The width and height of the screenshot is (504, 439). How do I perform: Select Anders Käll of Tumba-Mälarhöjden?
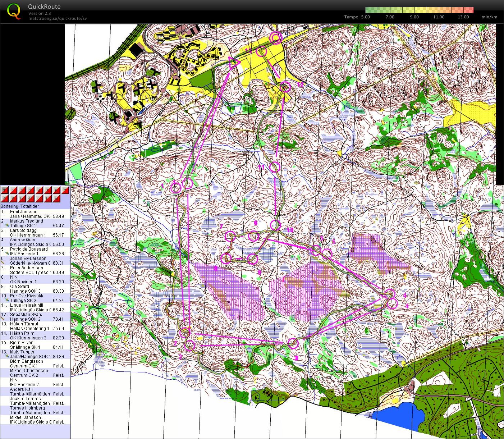(21, 389)
